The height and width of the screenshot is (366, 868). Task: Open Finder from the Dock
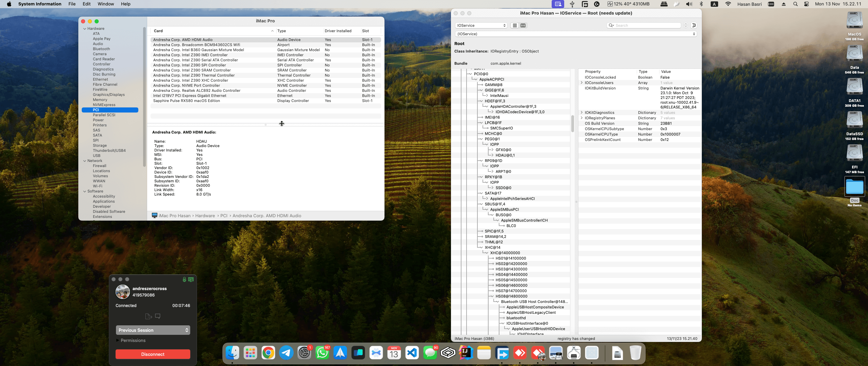coord(232,353)
